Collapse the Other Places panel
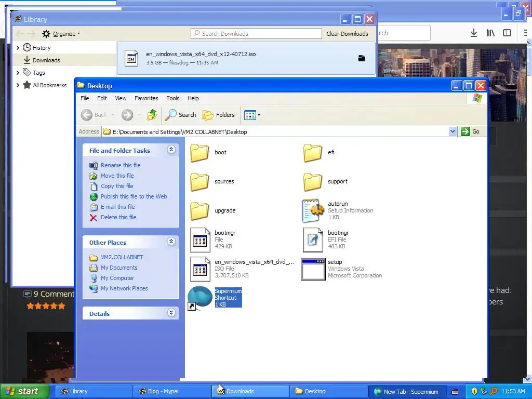 171,242
